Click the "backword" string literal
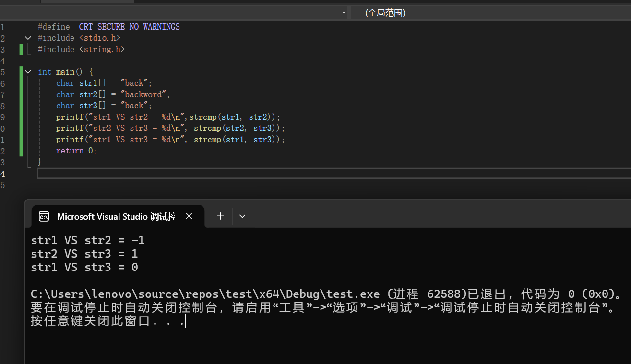631x364 pixels. coord(145,94)
